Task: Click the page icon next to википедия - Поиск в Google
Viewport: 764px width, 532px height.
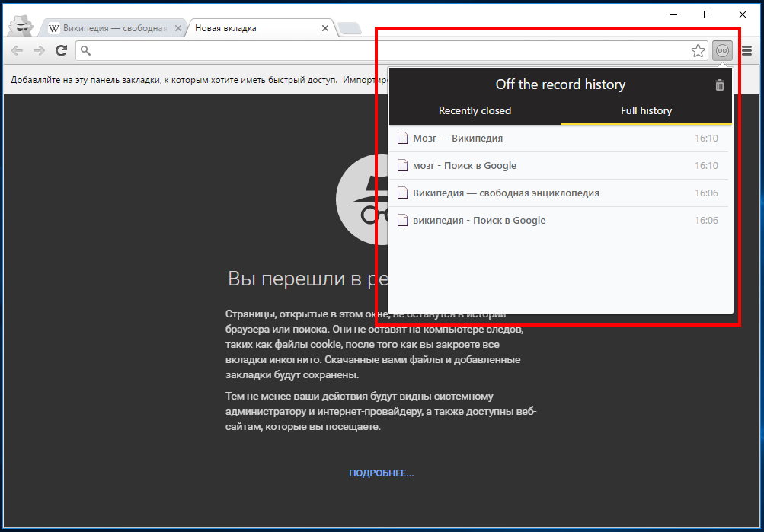Action: coord(402,221)
